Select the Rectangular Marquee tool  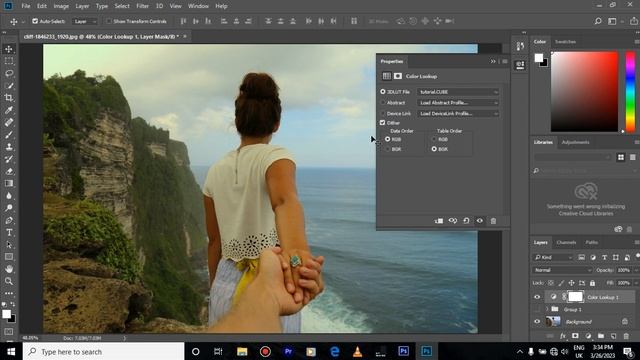9,61
